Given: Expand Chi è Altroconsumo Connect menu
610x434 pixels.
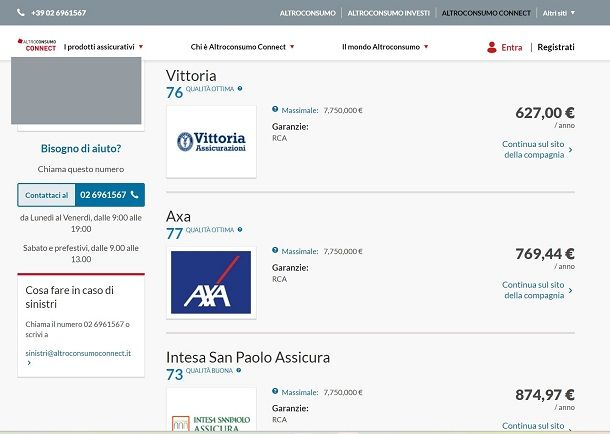Looking at the screenshot, I should 242,47.
